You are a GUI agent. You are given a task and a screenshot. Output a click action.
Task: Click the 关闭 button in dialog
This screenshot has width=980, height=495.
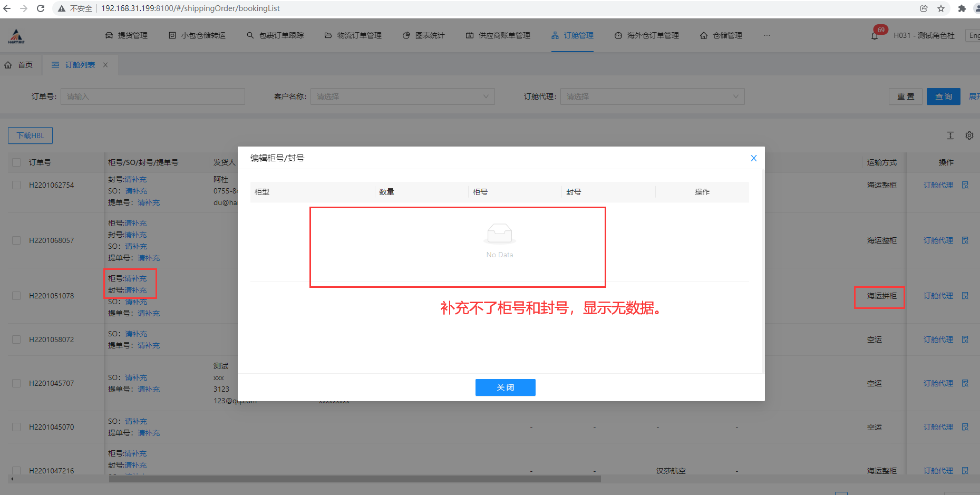click(x=505, y=387)
